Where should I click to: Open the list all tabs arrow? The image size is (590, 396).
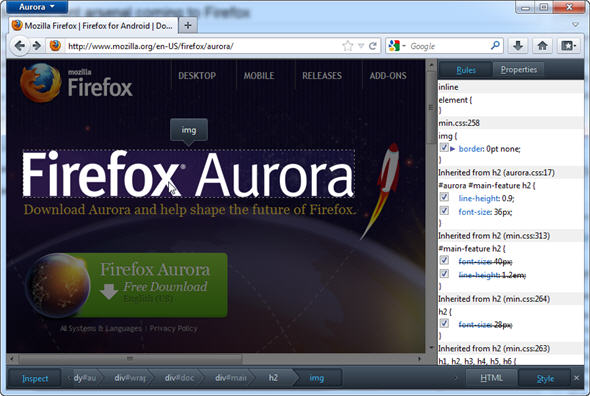coord(575,25)
